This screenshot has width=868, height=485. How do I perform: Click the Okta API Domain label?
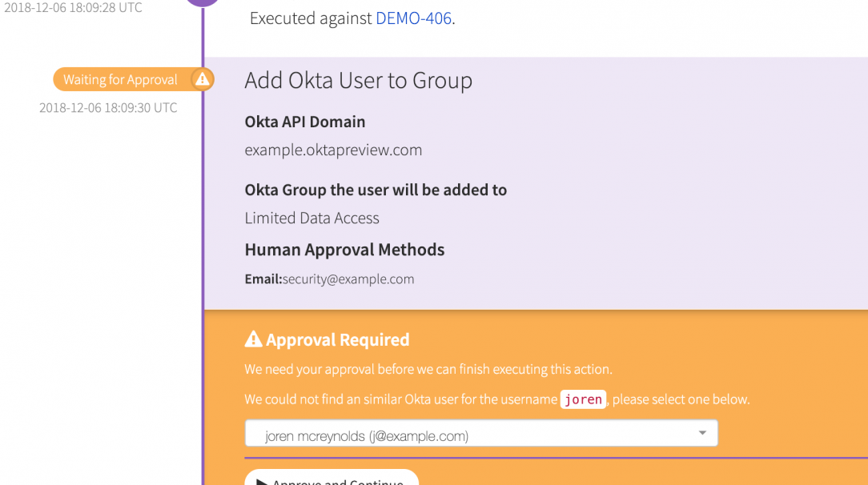point(304,122)
